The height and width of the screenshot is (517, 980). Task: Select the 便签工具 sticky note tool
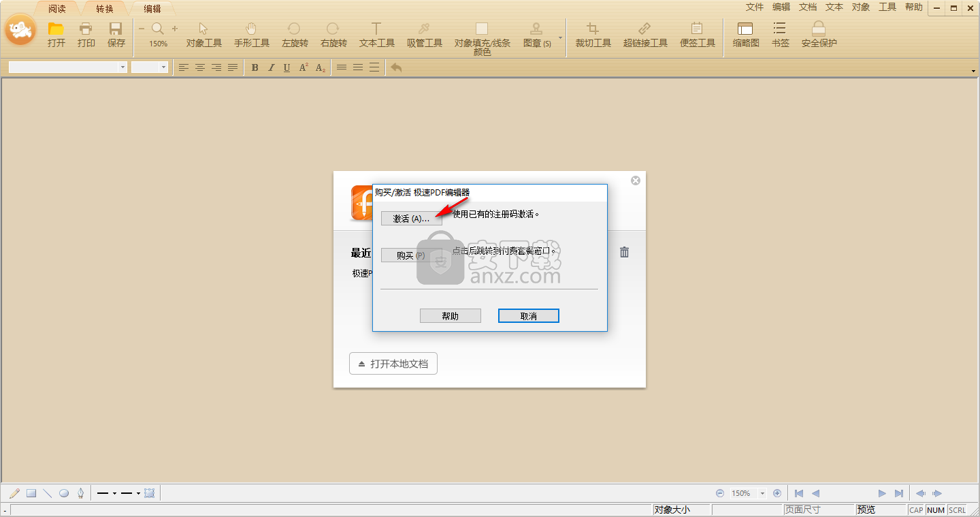698,34
